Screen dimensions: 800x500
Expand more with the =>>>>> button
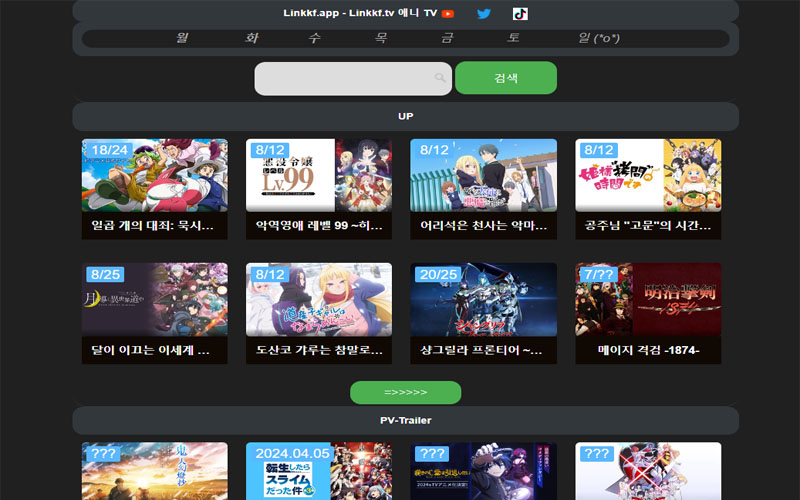[x=405, y=392]
